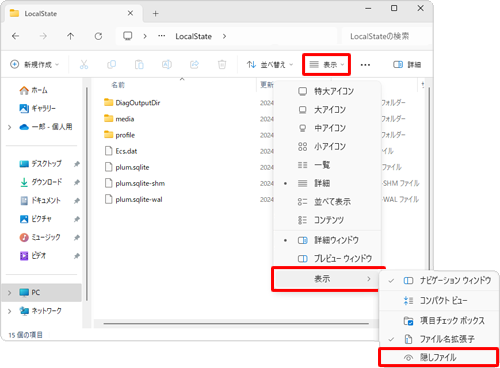Viewport: 500px width, 368px height.
Task: Select the plum.sqlite-shm file
Action: click(135, 183)
